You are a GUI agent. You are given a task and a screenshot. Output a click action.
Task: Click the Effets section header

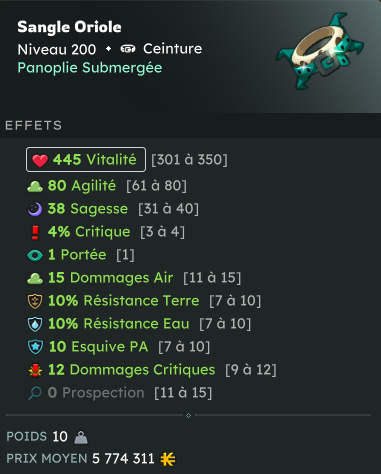click(x=34, y=126)
